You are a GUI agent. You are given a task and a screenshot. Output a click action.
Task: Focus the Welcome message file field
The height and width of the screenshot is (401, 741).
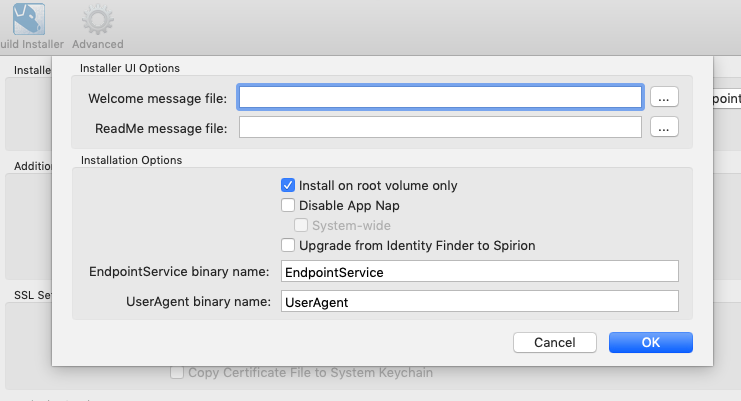[440, 97]
